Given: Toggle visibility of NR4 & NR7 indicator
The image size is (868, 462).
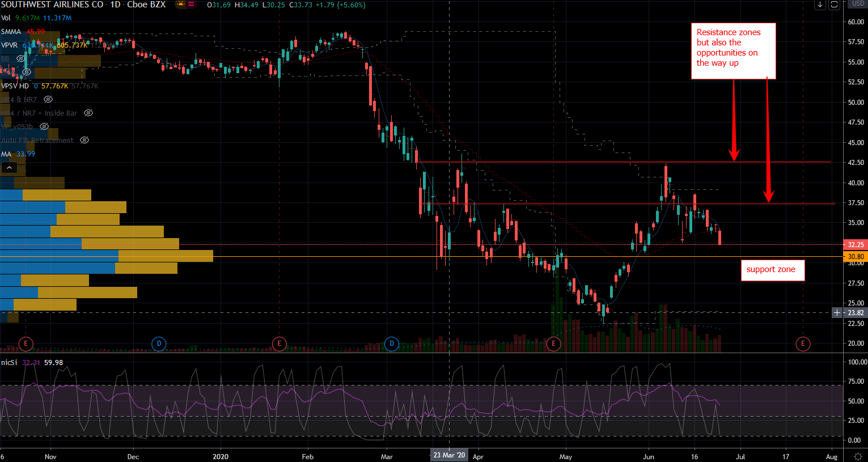Looking at the screenshot, I should click(x=48, y=100).
